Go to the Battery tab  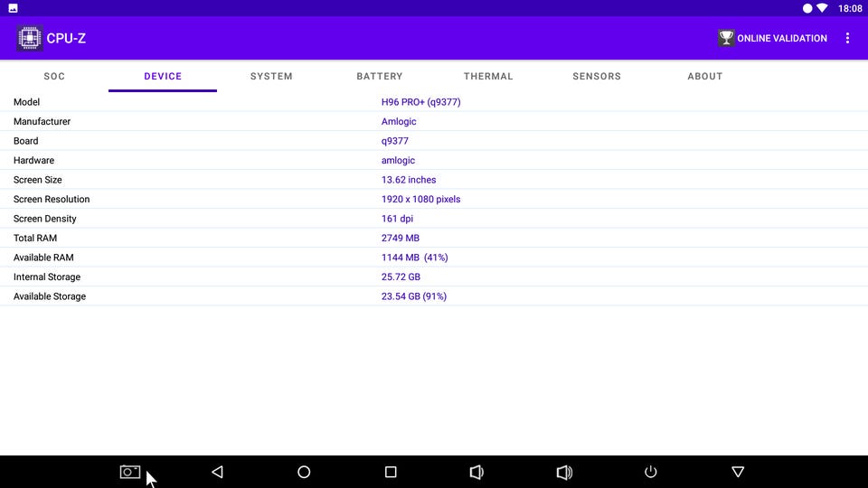380,76
